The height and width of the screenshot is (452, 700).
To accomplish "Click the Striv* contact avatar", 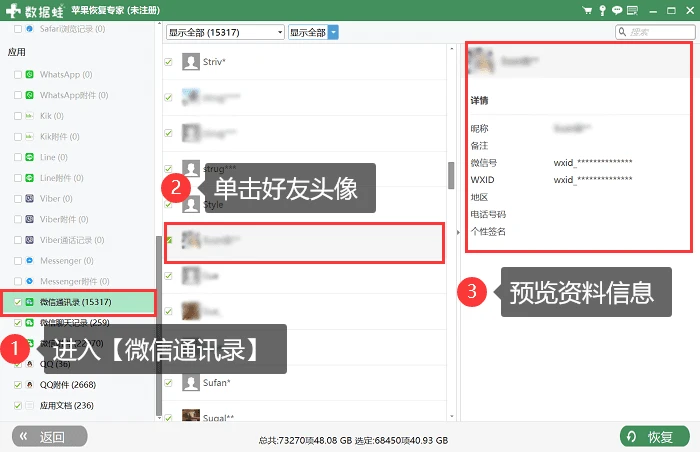I will [191, 62].
